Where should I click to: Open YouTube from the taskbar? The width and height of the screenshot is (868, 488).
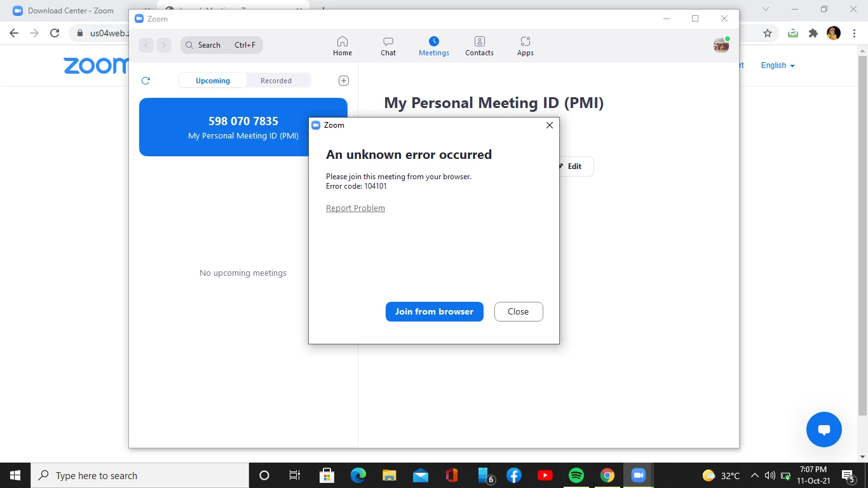pos(545,475)
